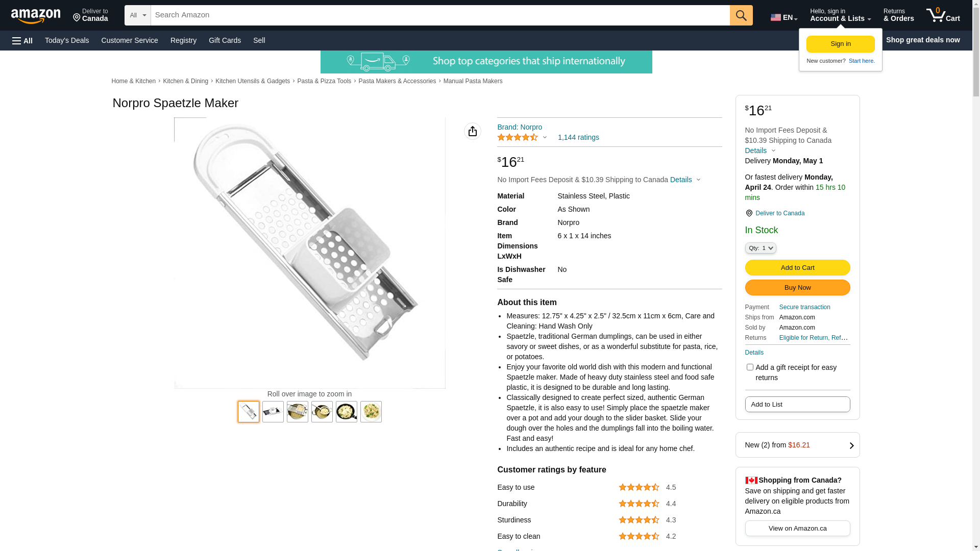Click in the Search Amazon field
Screen dimensions: 980x551
pos(440,15)
